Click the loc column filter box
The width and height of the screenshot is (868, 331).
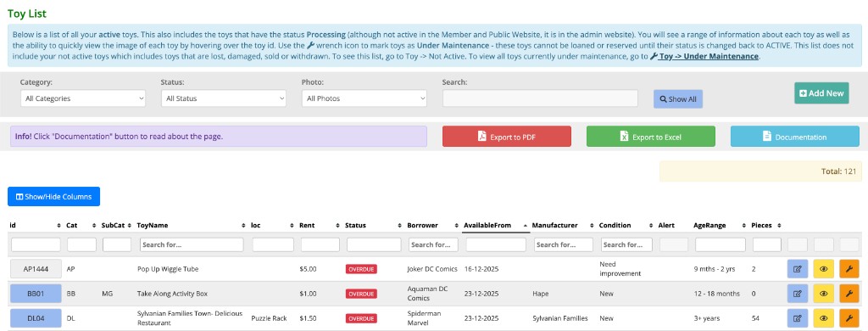[273, 244]
